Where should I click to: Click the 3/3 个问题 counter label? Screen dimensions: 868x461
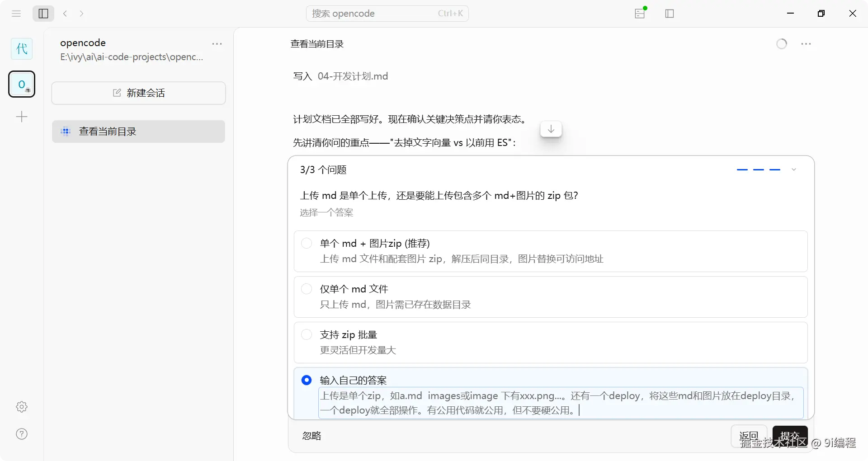coord(323,169)
